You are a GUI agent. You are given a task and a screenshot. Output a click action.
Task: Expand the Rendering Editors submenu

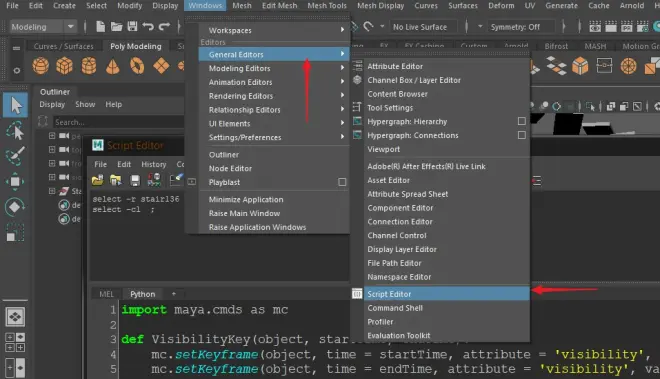click(x=274, y=96)
